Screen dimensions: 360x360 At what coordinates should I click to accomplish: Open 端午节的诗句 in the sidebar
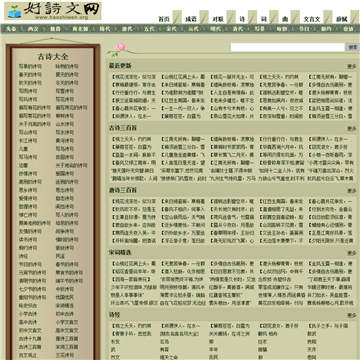pyautogui.click(x=69, y=281)
